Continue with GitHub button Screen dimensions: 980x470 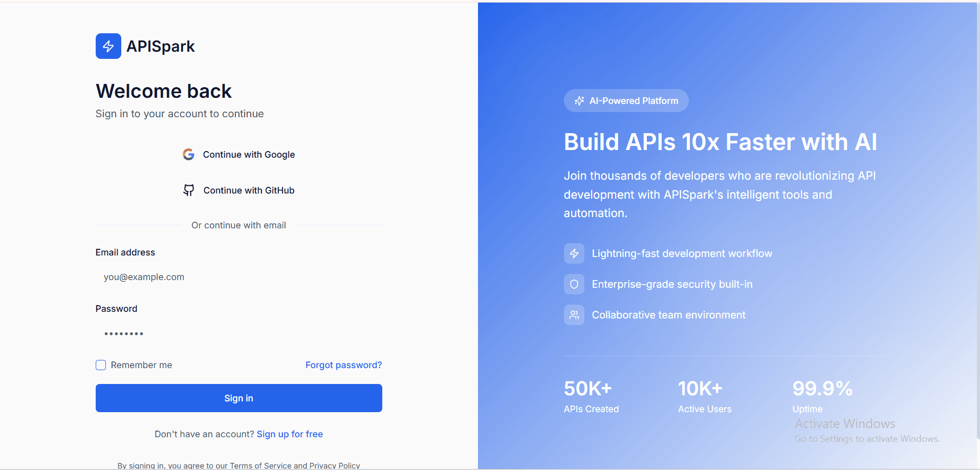239,190
